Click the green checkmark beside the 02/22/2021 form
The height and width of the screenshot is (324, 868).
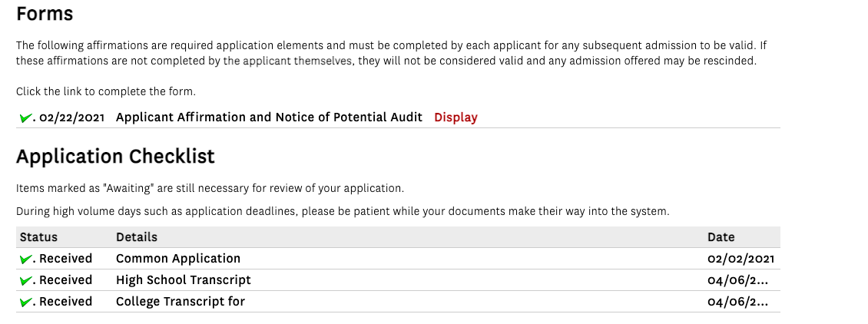click(x=26, y=117)
